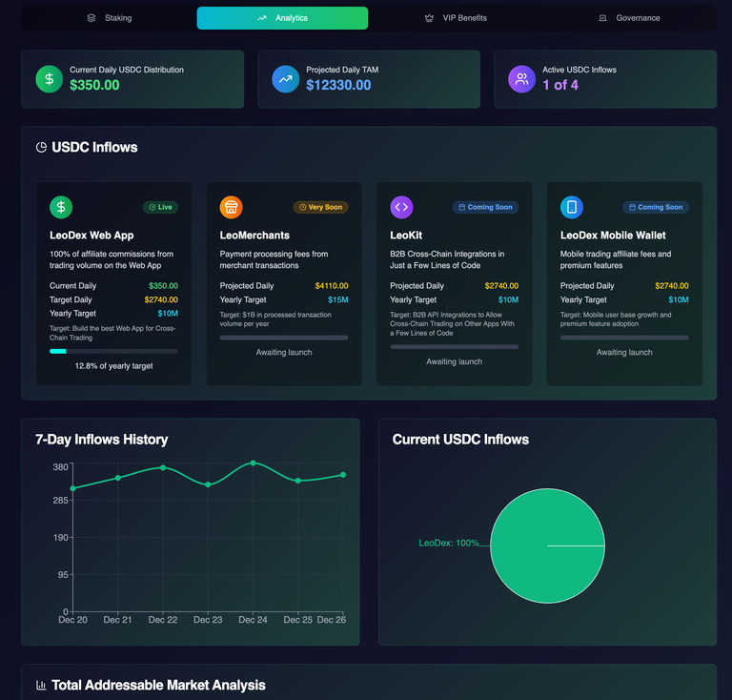732x700 pixels.
Task: Click the VIP Benefits crown icon
Action: click(429, 18)
